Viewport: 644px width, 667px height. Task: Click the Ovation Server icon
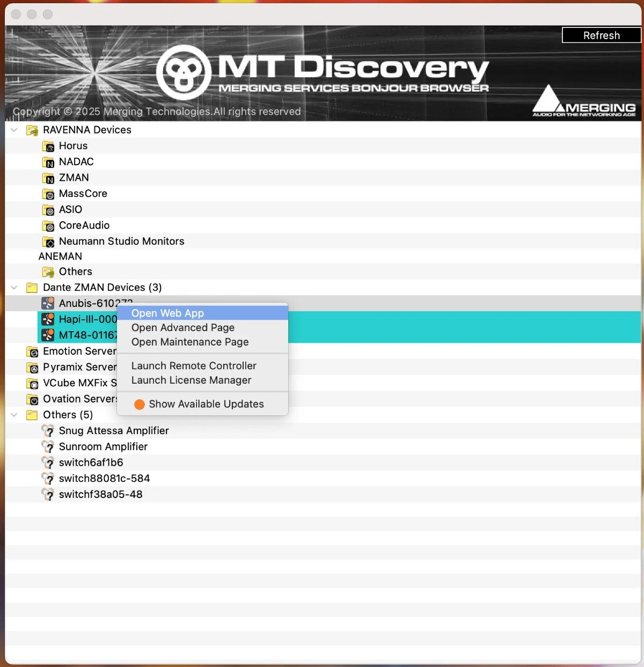tap(32, 399)
